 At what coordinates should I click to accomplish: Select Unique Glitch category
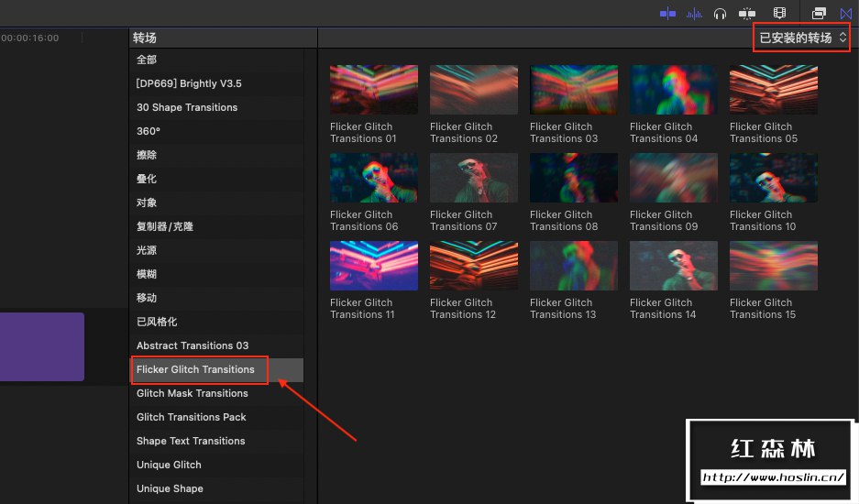216,466
